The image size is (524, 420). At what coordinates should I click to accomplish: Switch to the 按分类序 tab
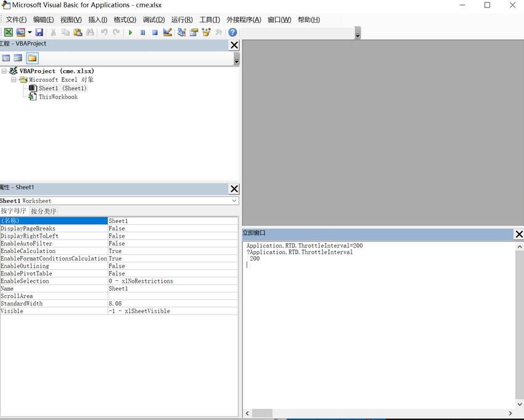click(44, 211)
